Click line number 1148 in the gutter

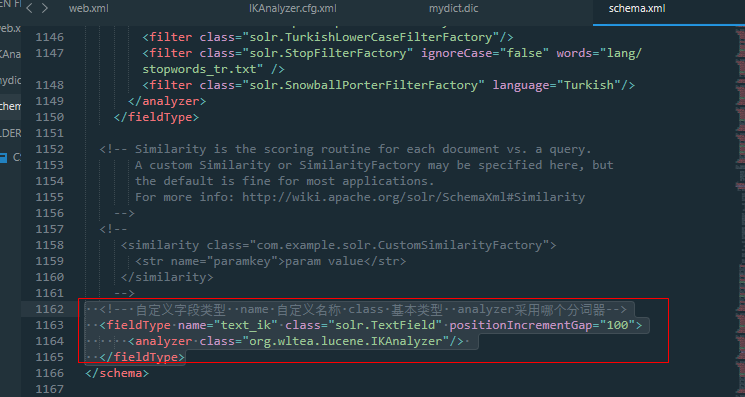(49, 85)
